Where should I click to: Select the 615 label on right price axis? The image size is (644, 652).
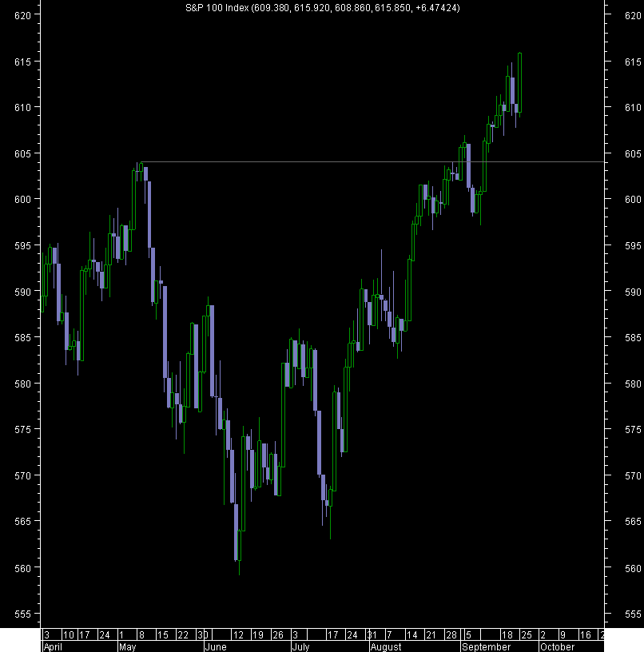point(633,62)
